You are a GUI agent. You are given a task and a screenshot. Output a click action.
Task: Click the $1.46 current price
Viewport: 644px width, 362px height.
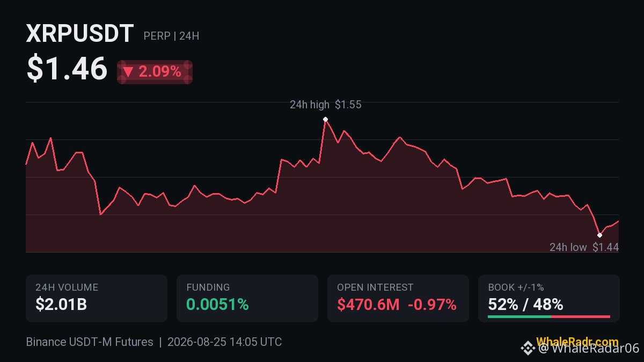pyautogui.click(x=67, y=69)
